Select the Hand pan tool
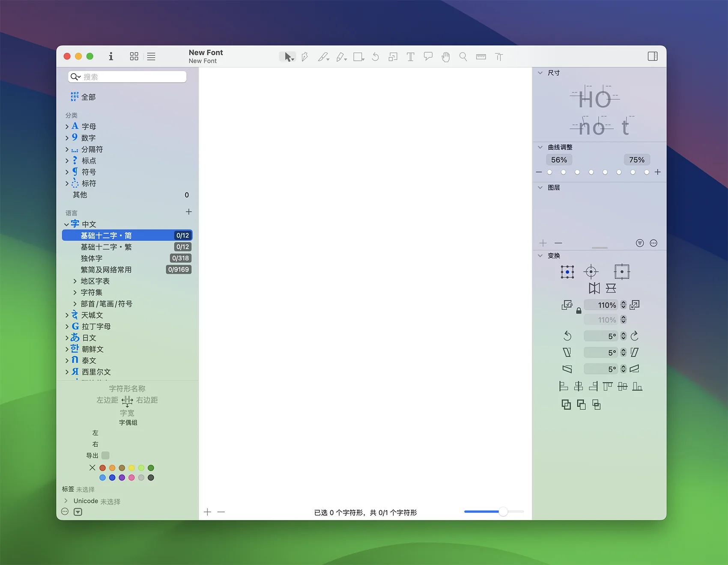The image size is (728, 565). (446, 56)
